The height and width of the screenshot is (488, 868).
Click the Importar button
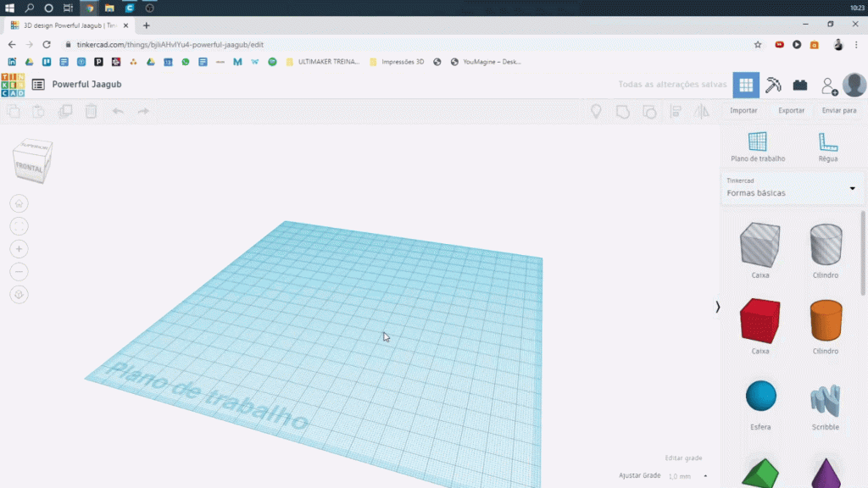[743, 111]
